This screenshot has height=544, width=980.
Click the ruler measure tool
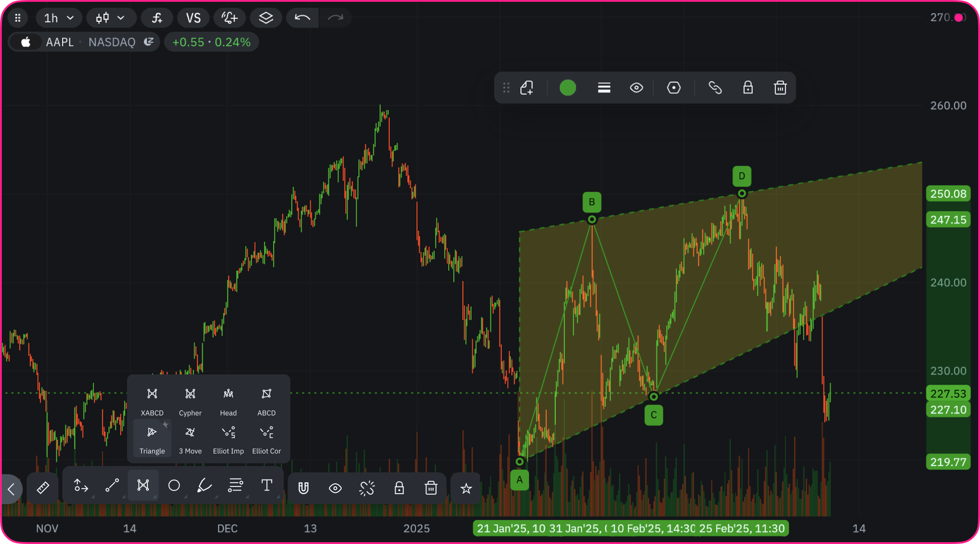point(43,488)
